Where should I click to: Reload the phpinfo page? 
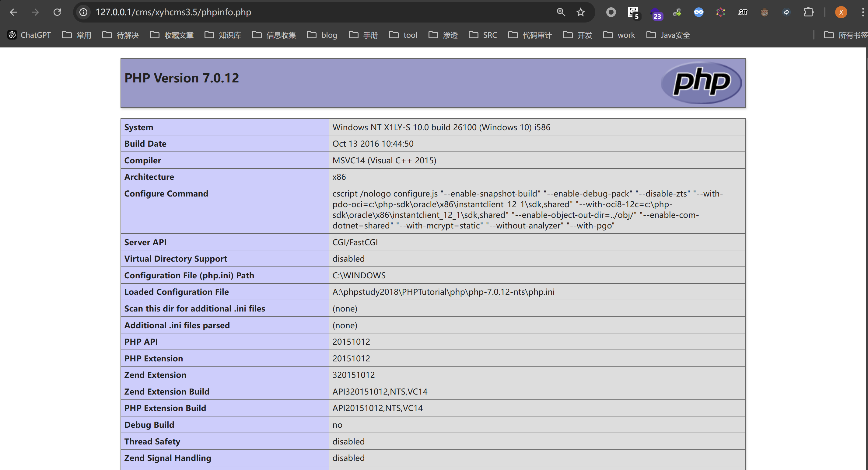[57, 12]
